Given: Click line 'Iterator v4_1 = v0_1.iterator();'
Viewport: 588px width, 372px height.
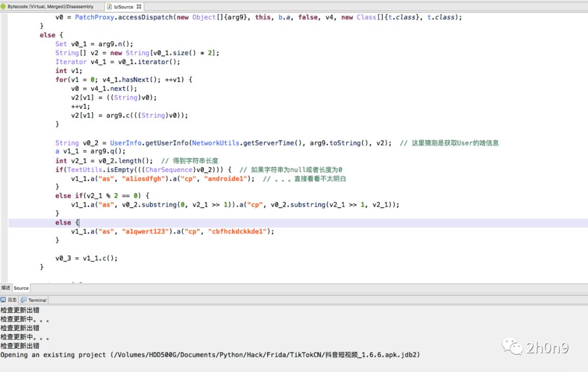Looking at the screenshot, I should tap(118, 62).
